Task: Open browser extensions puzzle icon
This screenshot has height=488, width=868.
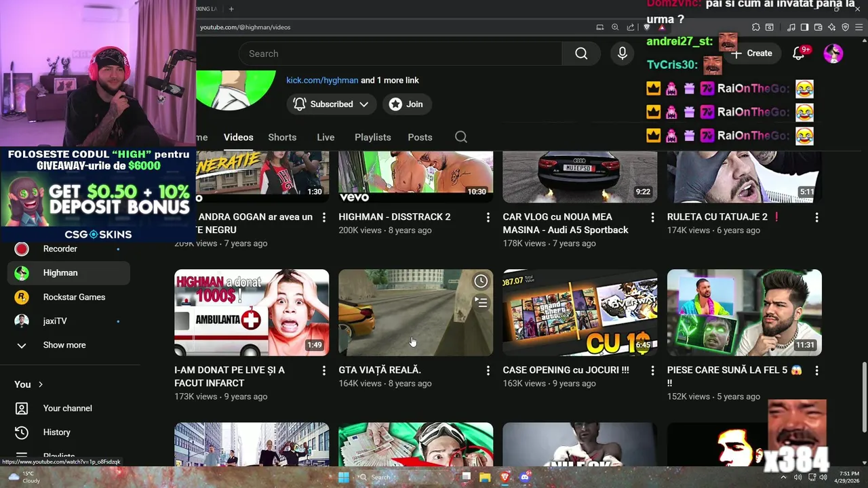Action: click(x=756, y=27)
